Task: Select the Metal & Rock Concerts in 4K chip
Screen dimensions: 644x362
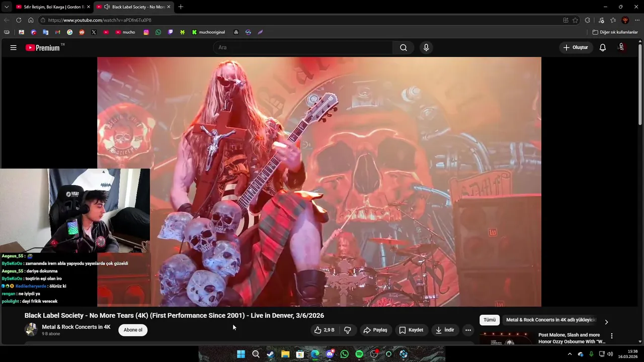Action: (x=551, y=320)
